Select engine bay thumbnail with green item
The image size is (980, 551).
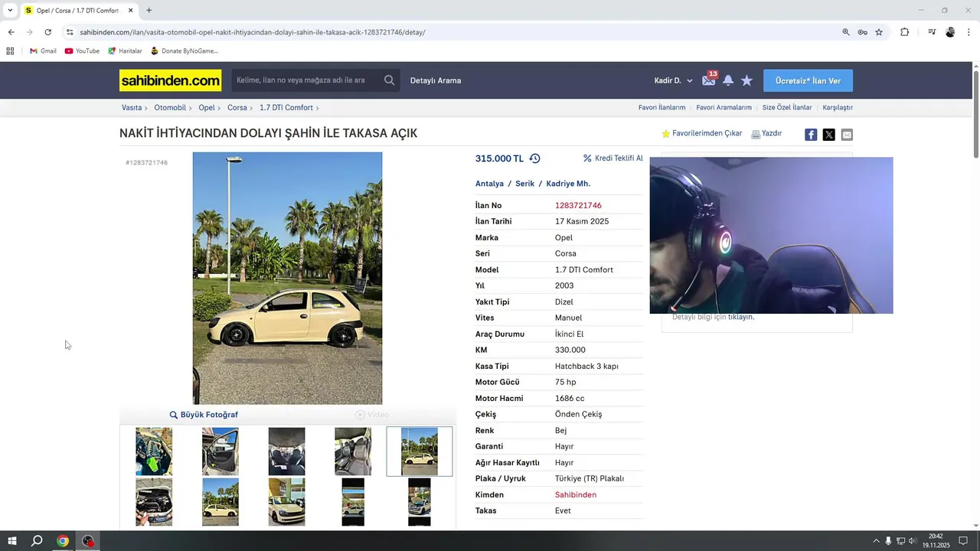(154, 452)
